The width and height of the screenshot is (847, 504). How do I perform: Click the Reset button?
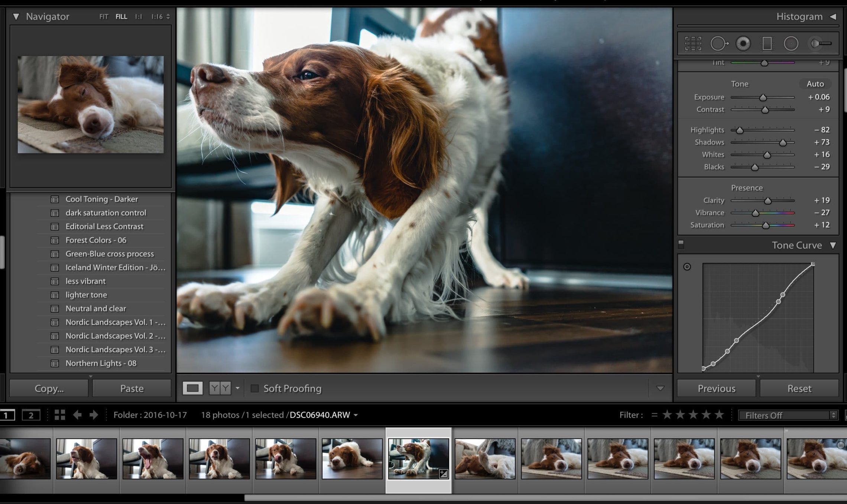[799, 388]
